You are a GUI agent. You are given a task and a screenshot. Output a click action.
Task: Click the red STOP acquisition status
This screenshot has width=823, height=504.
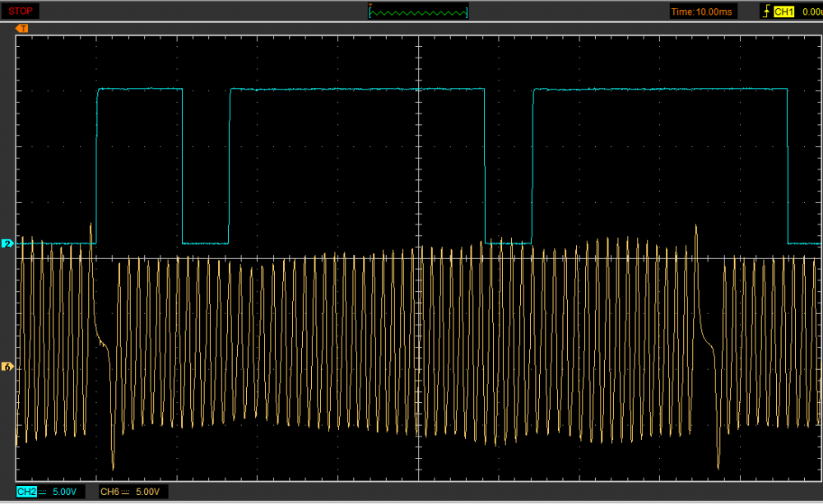click(x=21, y=12)
